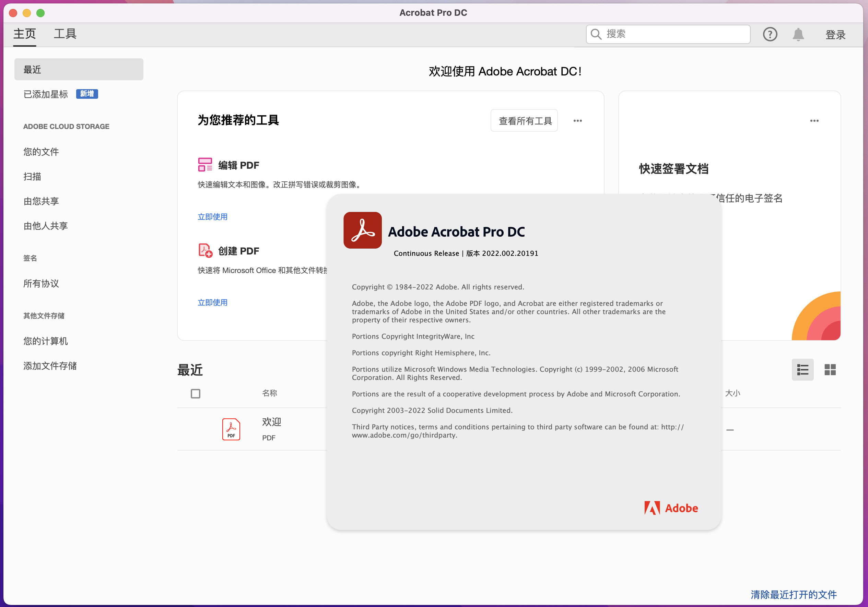868x607 pixels.
Task: Click 清除最近打开的文件 link
Action: pyautogui.click(x=793, y=594)
